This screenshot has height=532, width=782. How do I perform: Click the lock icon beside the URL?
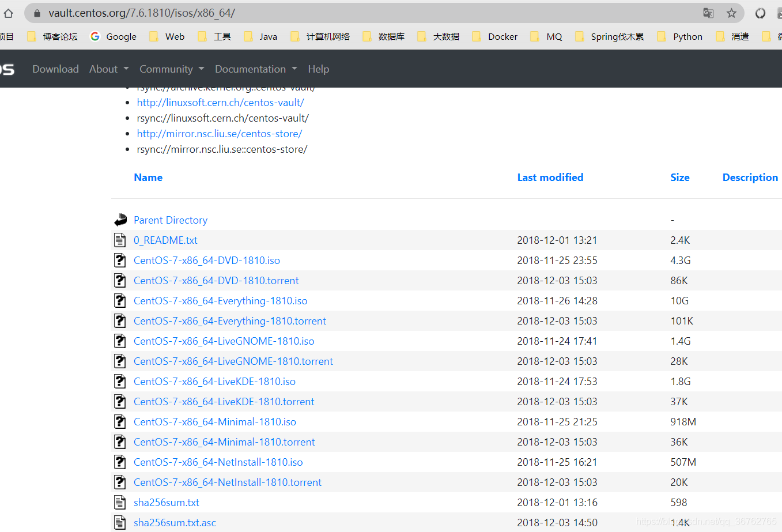click(37, 13)
